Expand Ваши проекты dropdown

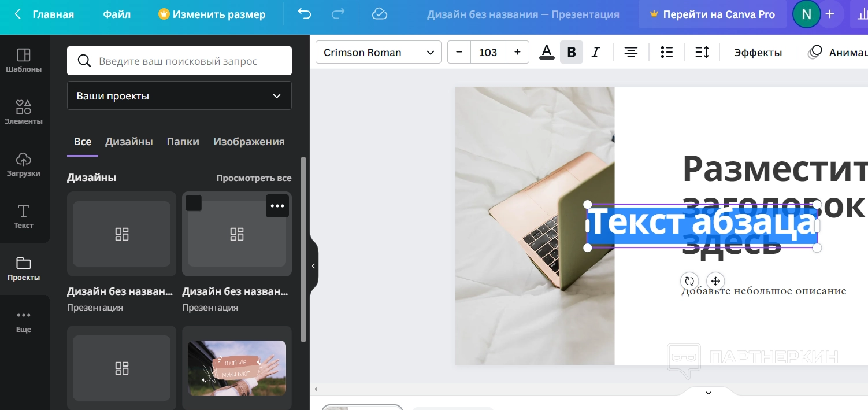tap(179, 95)
